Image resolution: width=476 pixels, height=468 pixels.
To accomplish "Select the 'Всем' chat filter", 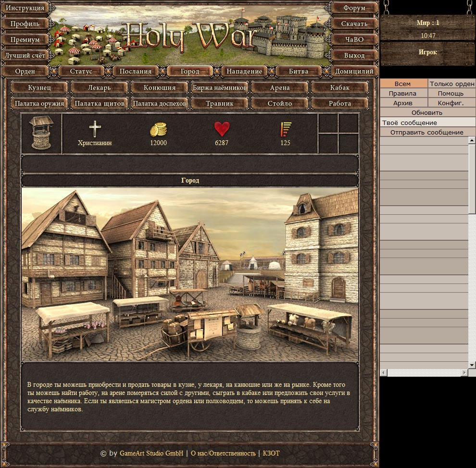I will point(403,84).
